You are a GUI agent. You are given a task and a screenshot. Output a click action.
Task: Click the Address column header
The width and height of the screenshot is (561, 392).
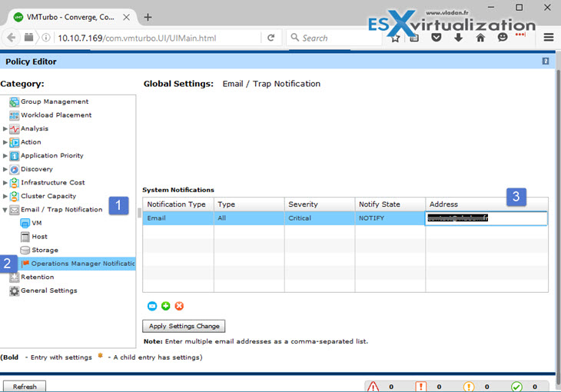coord(487,204)
